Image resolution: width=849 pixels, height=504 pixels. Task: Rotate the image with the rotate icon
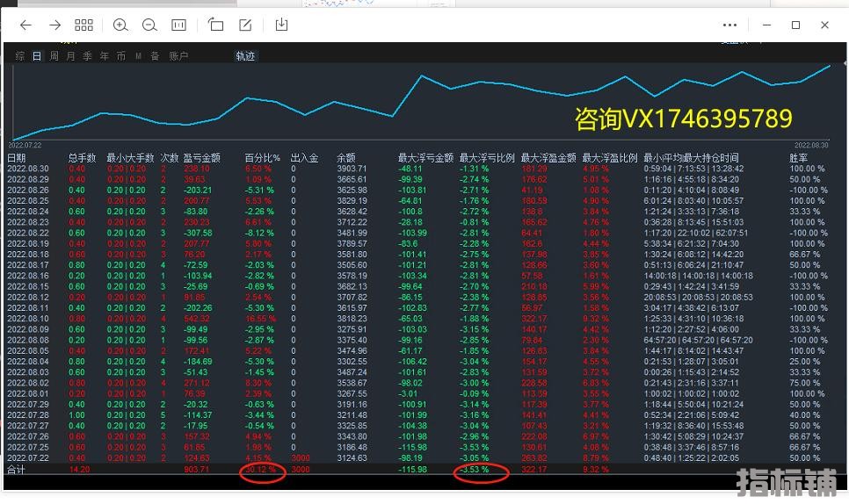tap(215, 25)
